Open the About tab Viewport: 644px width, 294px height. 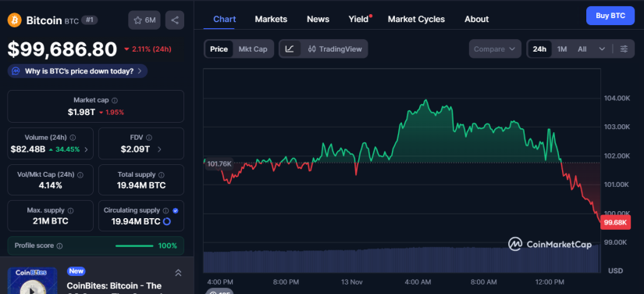[x=476, y=20]
